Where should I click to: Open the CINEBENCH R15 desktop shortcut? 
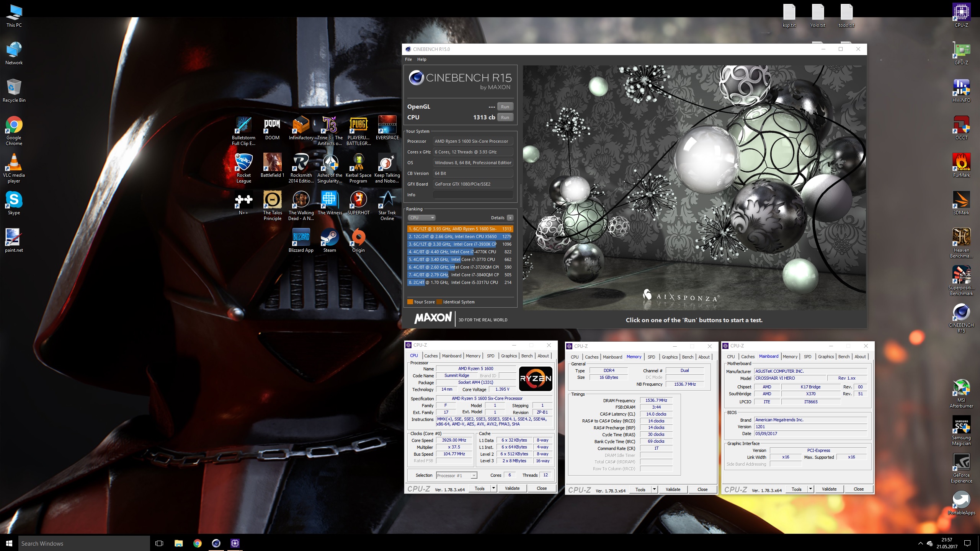pyautogui.click(x=961, y=318)
